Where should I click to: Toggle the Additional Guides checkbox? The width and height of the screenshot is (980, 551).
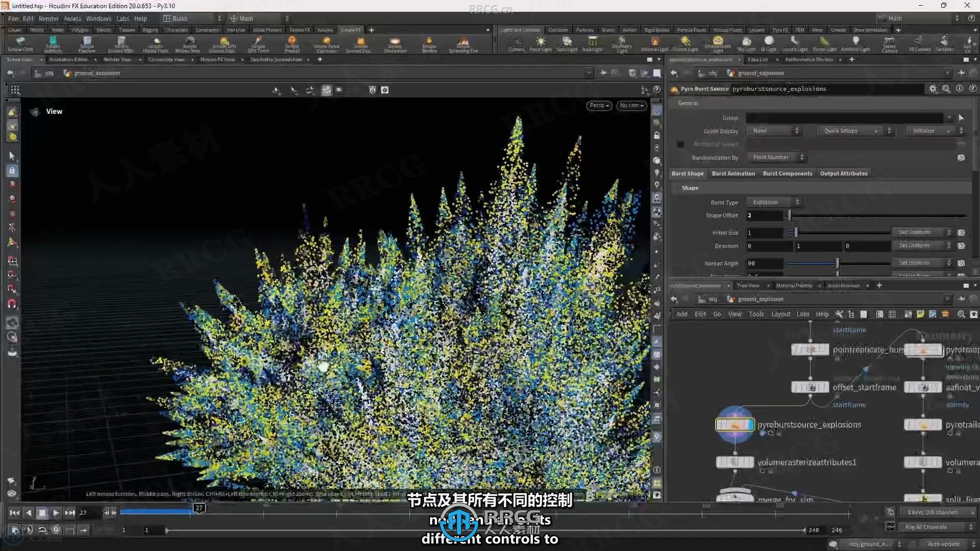(x=680, y=144)
